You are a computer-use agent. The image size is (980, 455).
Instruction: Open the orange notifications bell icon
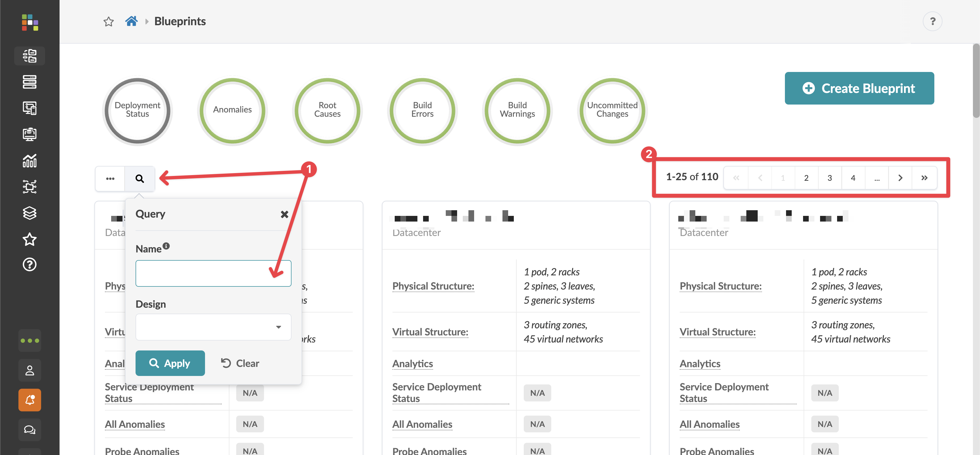tap(30, 400)
